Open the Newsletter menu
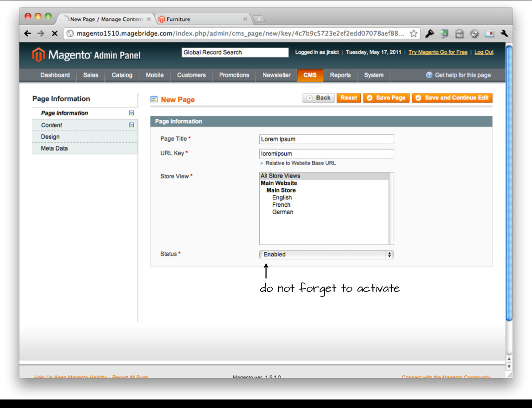The image size is (532, 410). (276, 75)
